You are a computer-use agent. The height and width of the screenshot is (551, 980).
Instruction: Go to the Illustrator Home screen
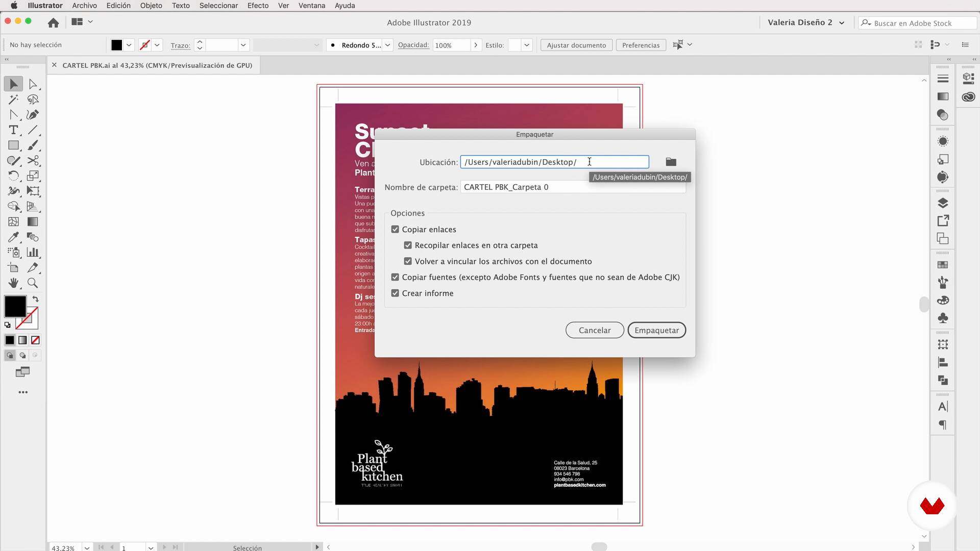(x=53, y=22)
